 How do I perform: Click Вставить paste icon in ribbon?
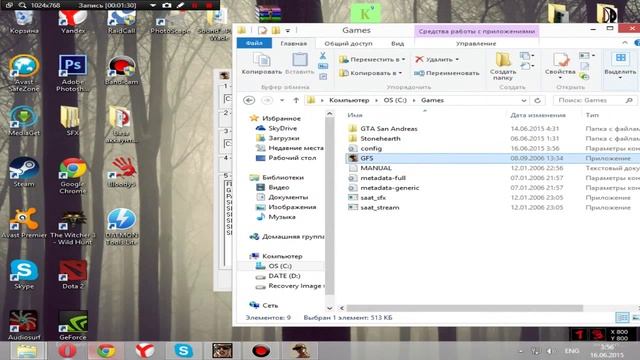(300, 64)
